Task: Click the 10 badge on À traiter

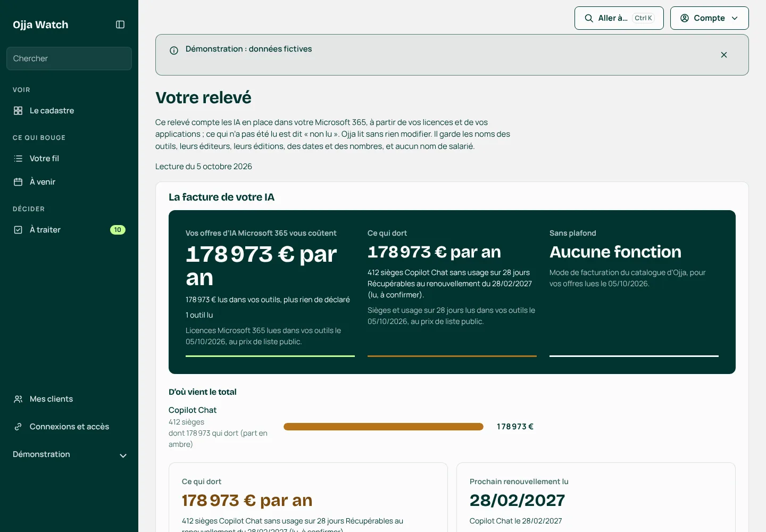Action: [118, 230]
